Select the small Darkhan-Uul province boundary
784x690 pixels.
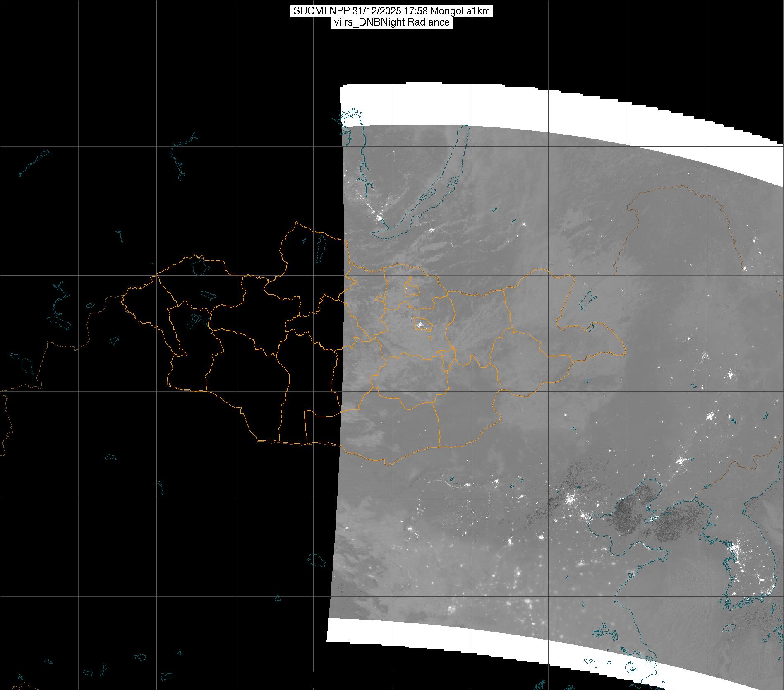[412, 287]
